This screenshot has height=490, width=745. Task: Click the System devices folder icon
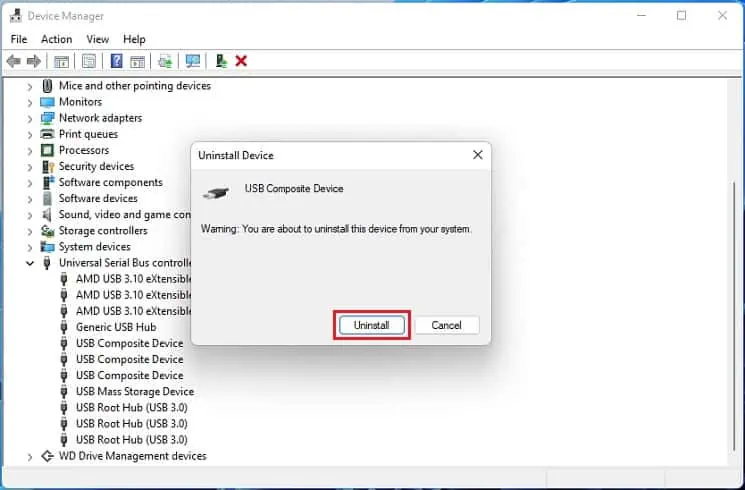(x=47, y=247)
